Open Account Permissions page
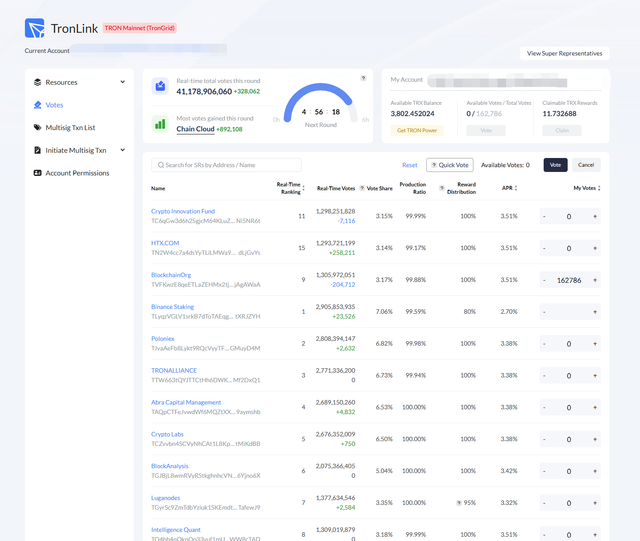640x541 pixels. [x=78, y=173]
